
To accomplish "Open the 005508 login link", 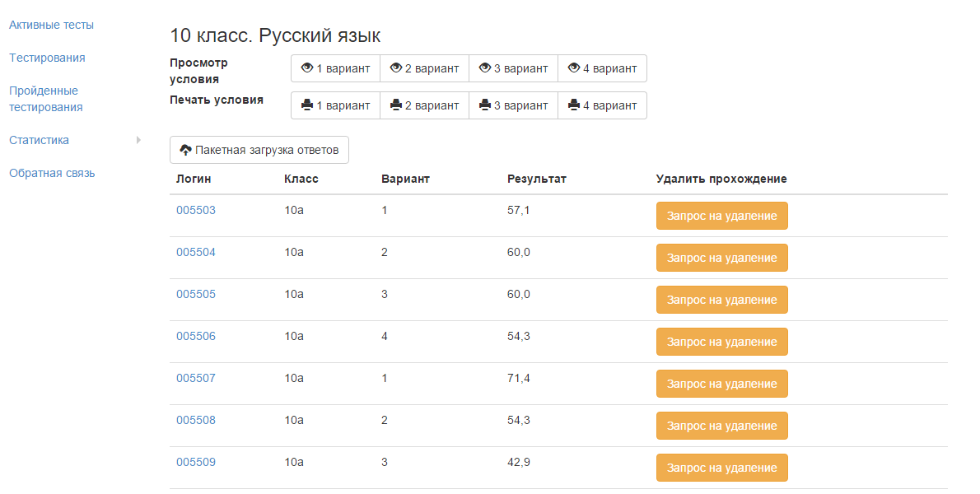I will 196,420.
